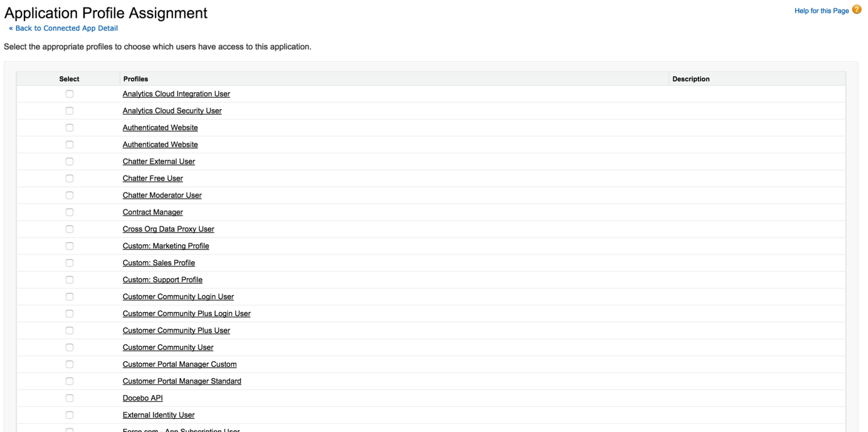The image size is (868, 432).
Task: Click the orange help question mark icon
Action: 857,10
